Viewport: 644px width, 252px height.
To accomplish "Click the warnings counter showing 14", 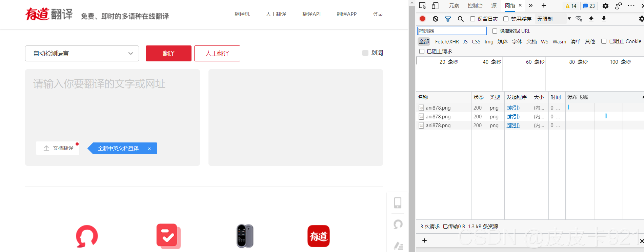I will 571,6.
